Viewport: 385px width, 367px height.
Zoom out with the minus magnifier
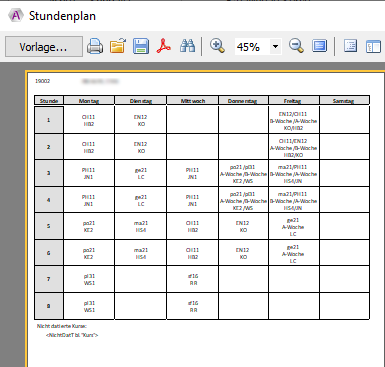296,46
